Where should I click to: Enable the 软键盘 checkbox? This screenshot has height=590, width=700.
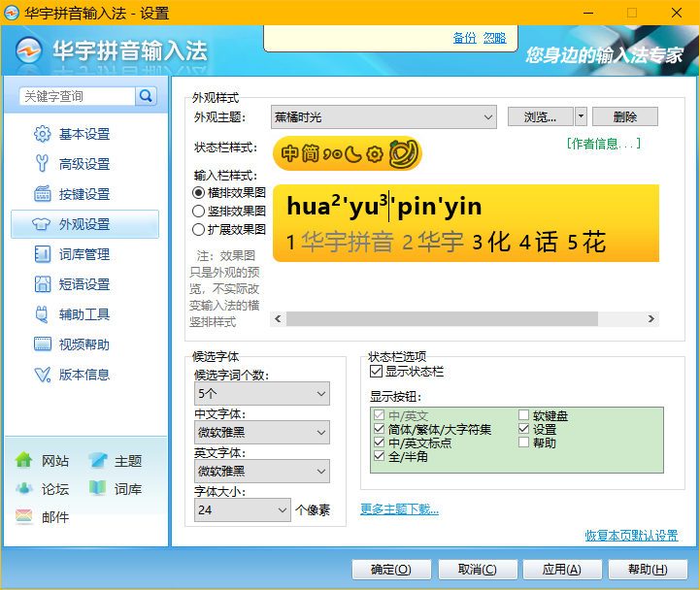pyautogui.click(x=524, y=415)
